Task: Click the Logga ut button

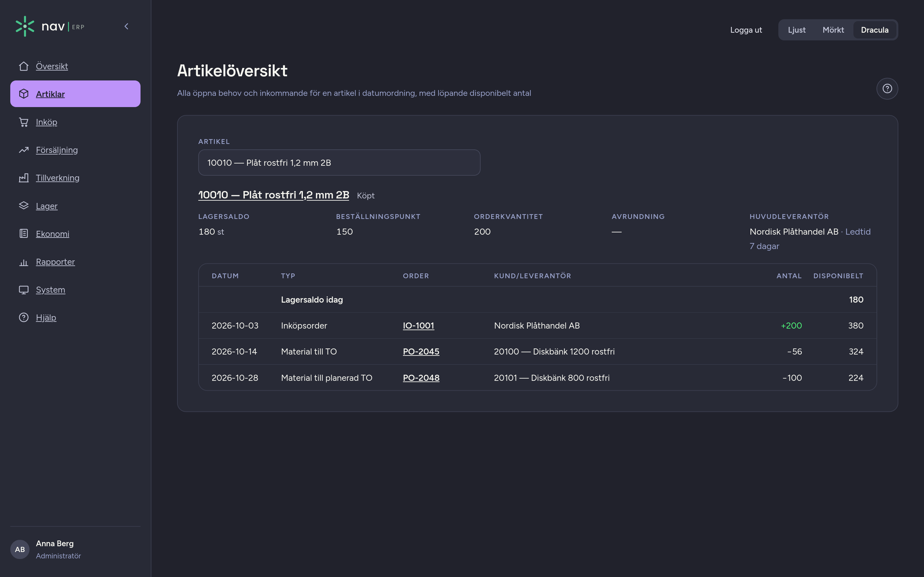Action: 746,30
